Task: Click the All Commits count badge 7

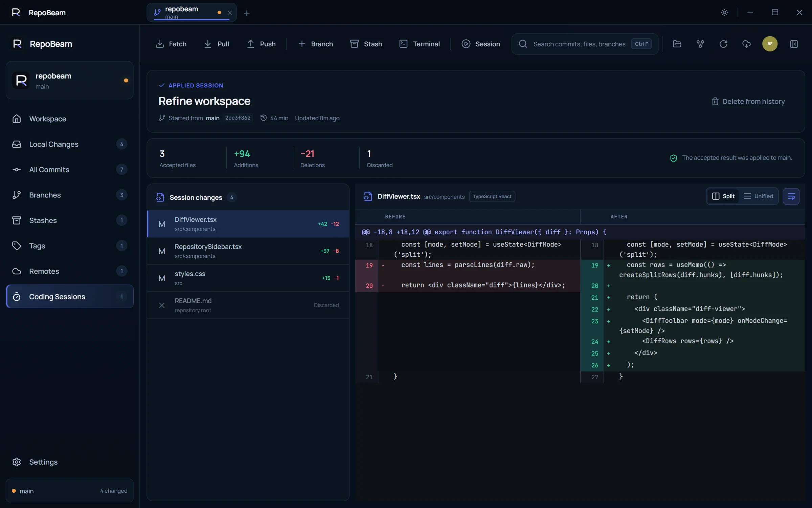Action: coord(122,170)
